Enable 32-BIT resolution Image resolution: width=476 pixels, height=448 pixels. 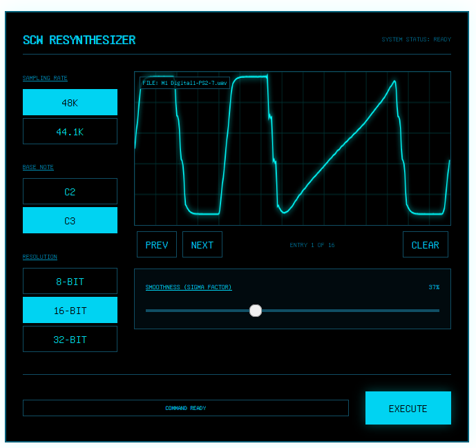(70, 339)
